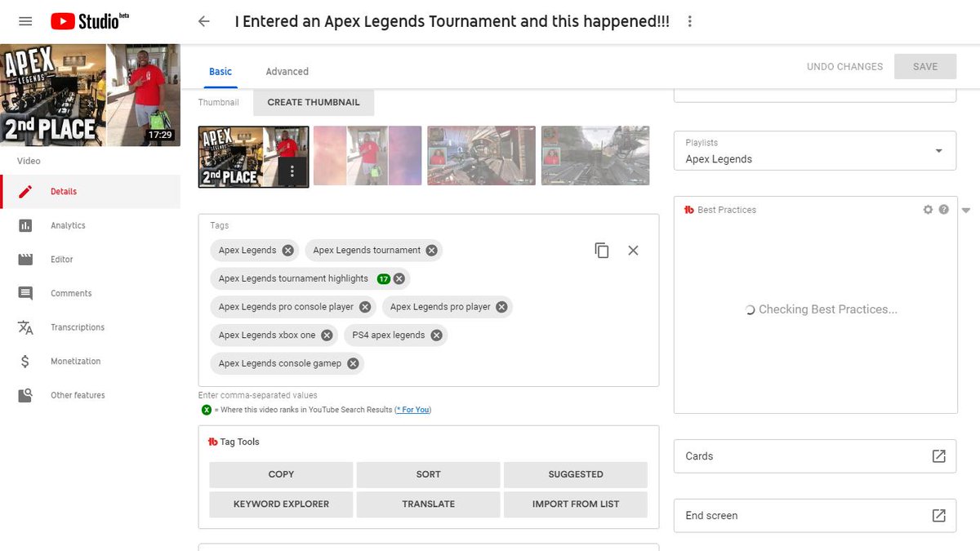Select the third thumbnail with gameplay
Screen dimensions: 980x551
pos(482,156)
